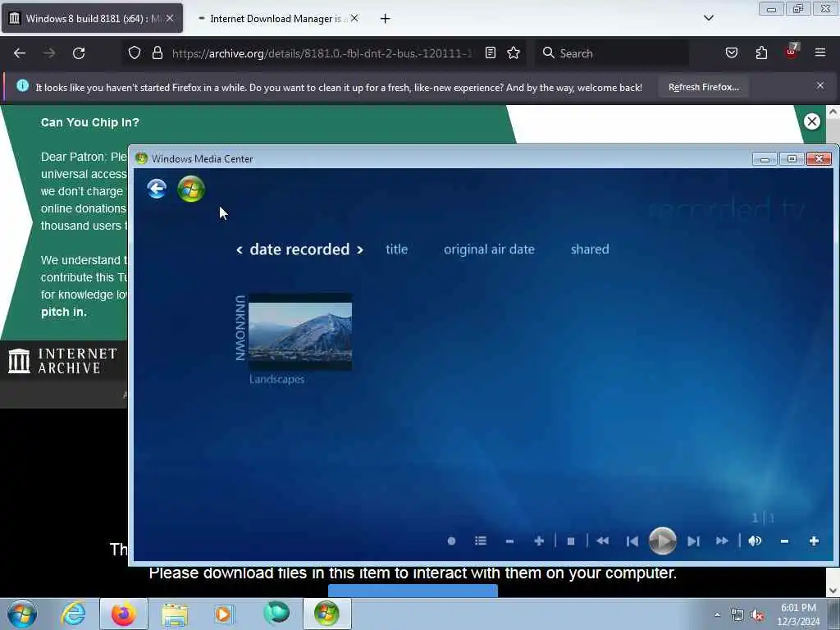Skip back to previous item
The image size is (840, 630).
coord(632,541)
